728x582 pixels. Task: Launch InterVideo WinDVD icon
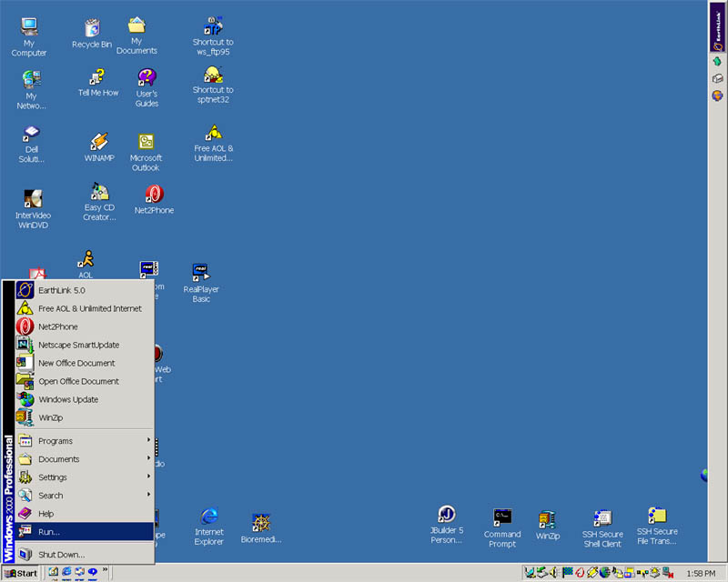coord(33,209)
